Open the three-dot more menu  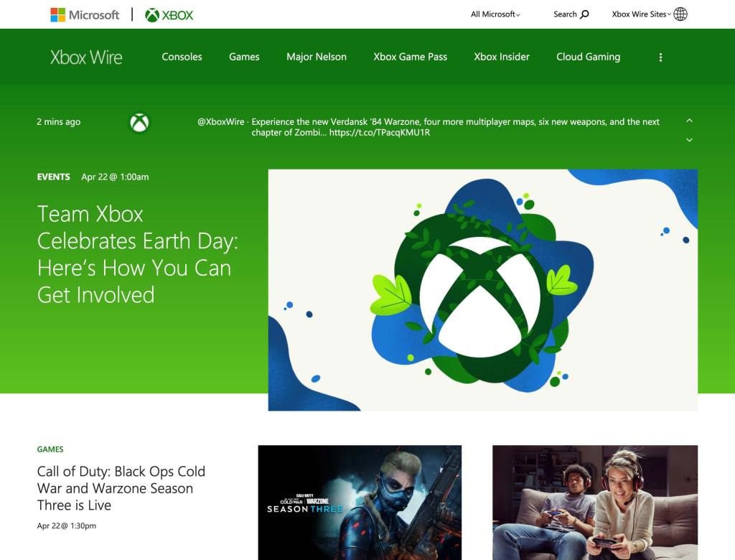(x=660, y=57)
